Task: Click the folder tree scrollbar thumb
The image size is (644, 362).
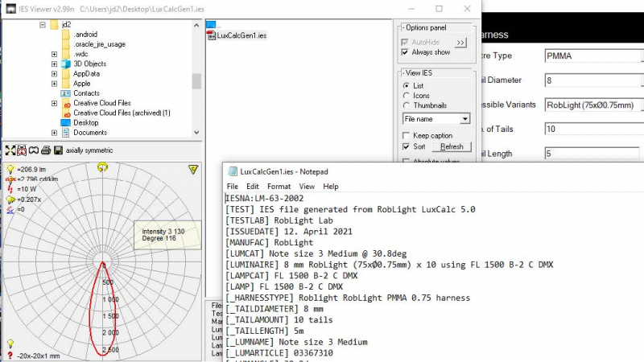Action: [196, 81]
